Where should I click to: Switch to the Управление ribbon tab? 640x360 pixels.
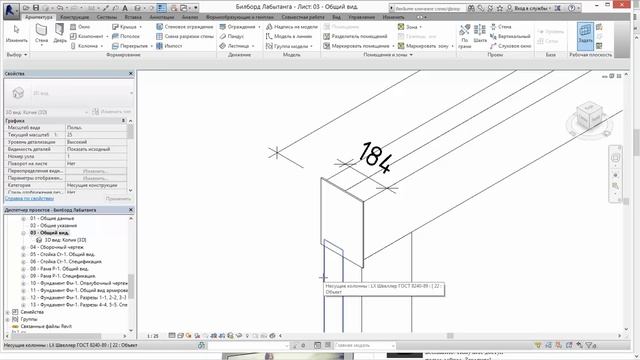point(362,17)
